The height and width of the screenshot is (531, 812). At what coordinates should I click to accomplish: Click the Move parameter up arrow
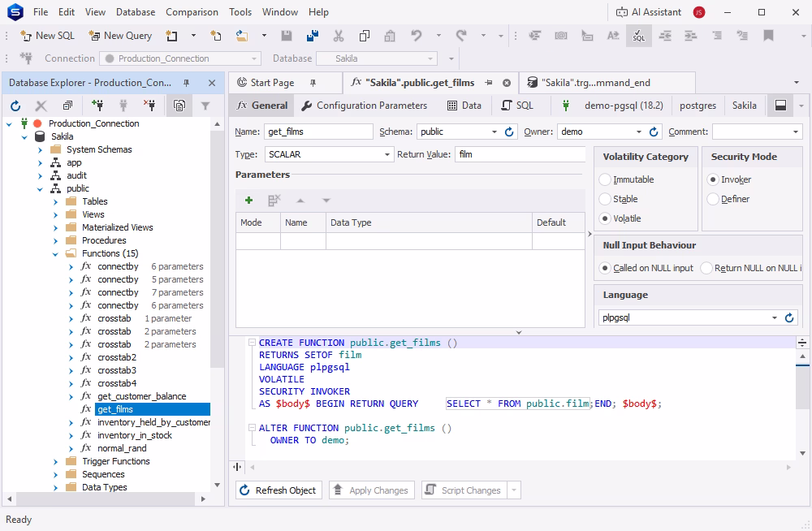point(300,200)
